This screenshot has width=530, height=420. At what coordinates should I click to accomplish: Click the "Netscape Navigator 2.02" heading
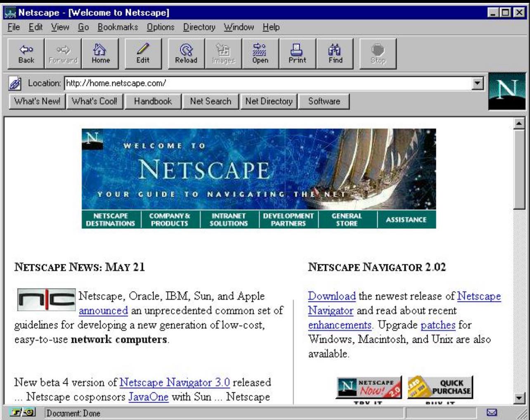377,267
